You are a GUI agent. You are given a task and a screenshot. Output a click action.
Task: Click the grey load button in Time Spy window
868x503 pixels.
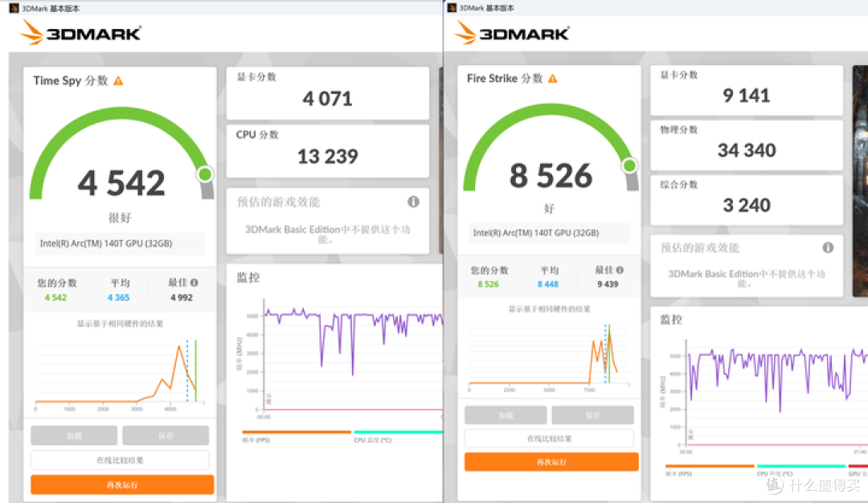pyautogui.click(x=74, y=436)
